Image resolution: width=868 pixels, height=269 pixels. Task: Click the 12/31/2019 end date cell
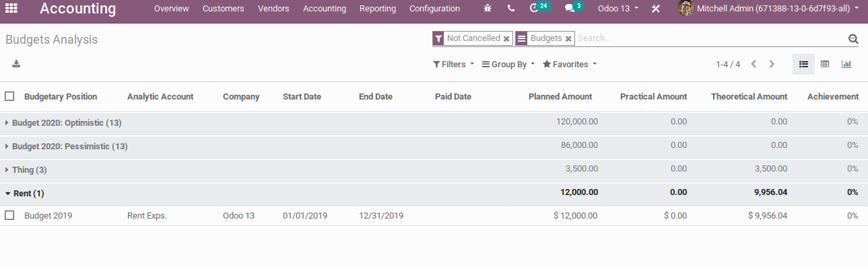(381, 216)
